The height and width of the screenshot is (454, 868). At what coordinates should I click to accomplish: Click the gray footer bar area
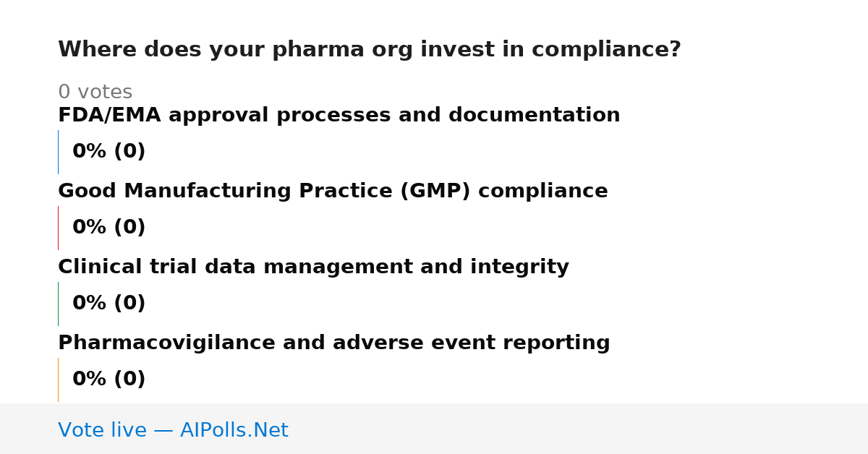[x=434, y=429]
